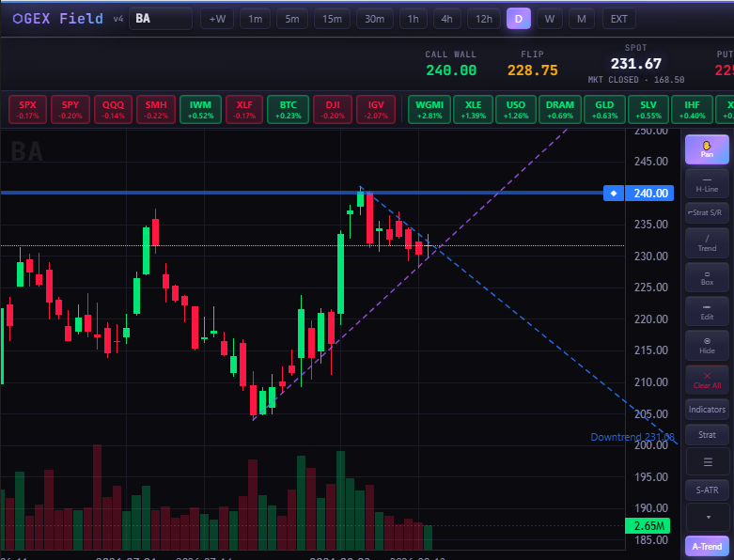Viewport: 734px width, 560px height.
Task: Click the MKT CLOSED status text
Action: click(x=613, y=80)
